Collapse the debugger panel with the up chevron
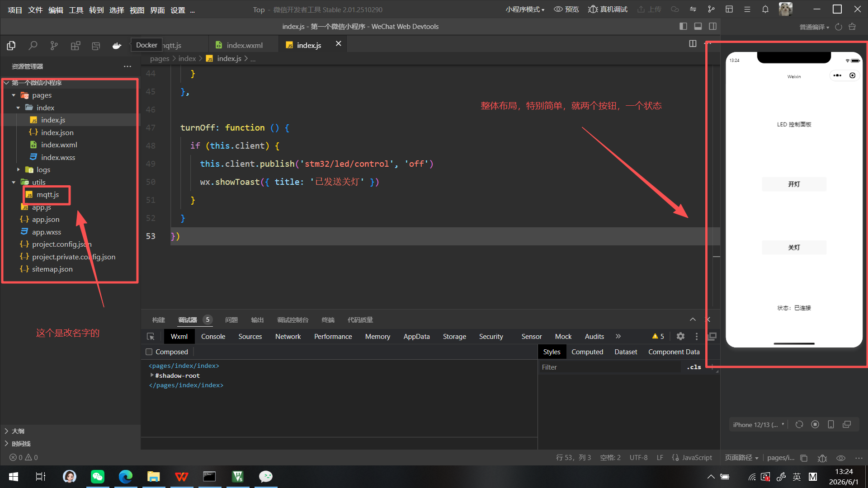This screenshot has width=868, height=488. [x=693, y=319]
